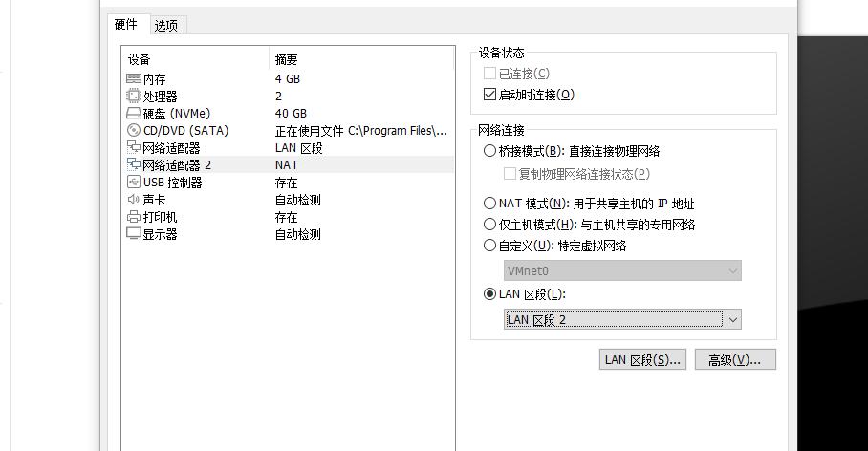Click the 正在使用文件 C:\Program Files summary

click(x=361, y=131)
